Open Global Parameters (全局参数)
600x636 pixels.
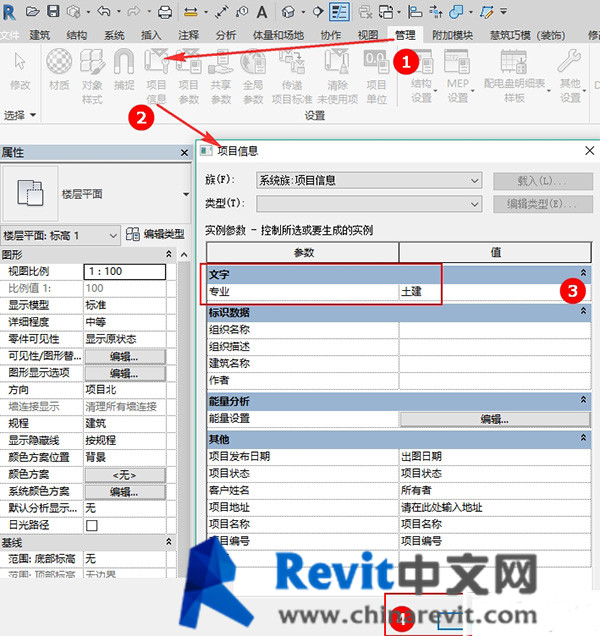[x=254, y=76]
